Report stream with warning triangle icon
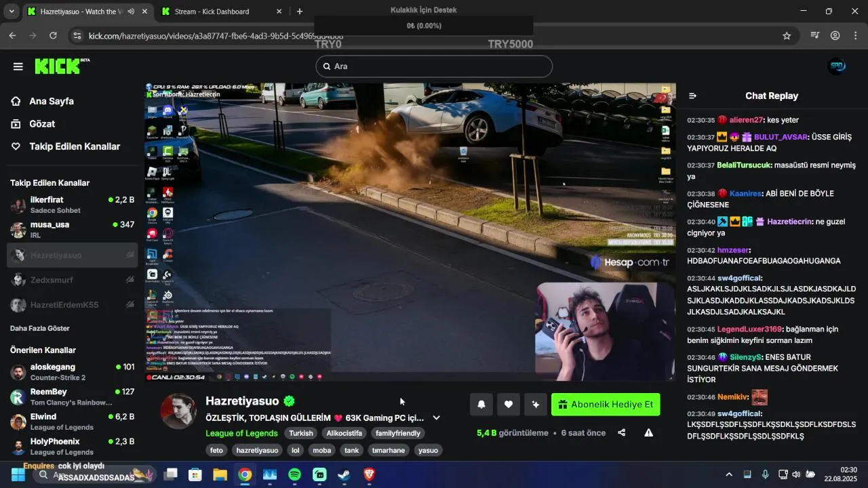Viewport: 868px width, 488px height. pos(649,432)
